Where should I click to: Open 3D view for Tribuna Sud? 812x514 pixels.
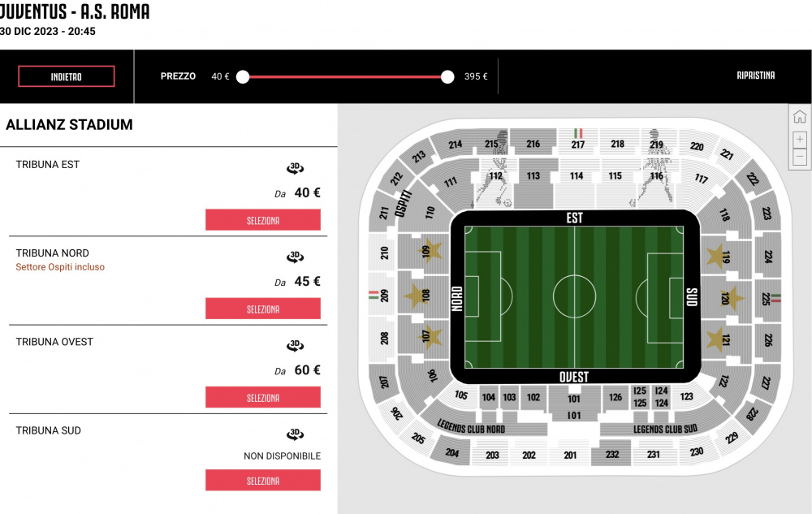point(296,434)
